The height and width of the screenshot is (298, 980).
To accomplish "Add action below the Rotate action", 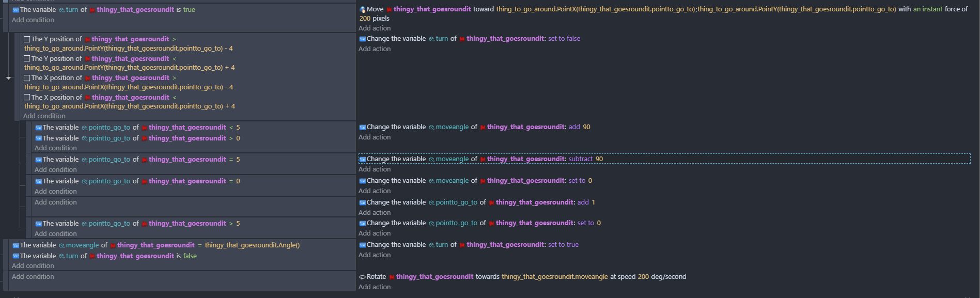I will coord(375,287).
